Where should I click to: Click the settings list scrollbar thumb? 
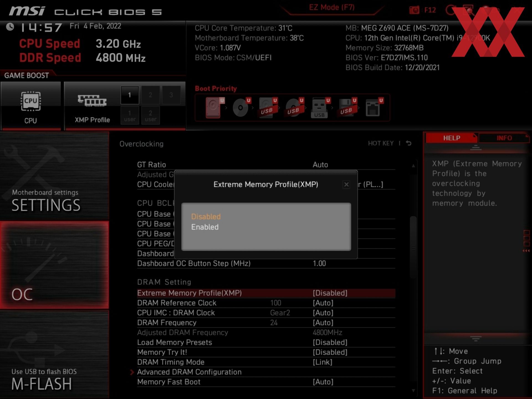point(413,247)
